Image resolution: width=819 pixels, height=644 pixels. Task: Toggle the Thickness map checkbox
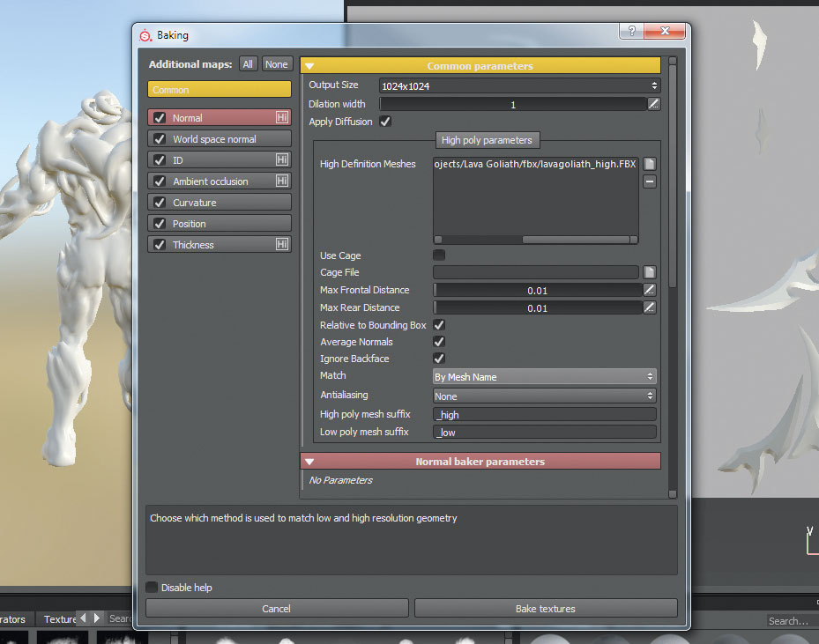(160, 245)
